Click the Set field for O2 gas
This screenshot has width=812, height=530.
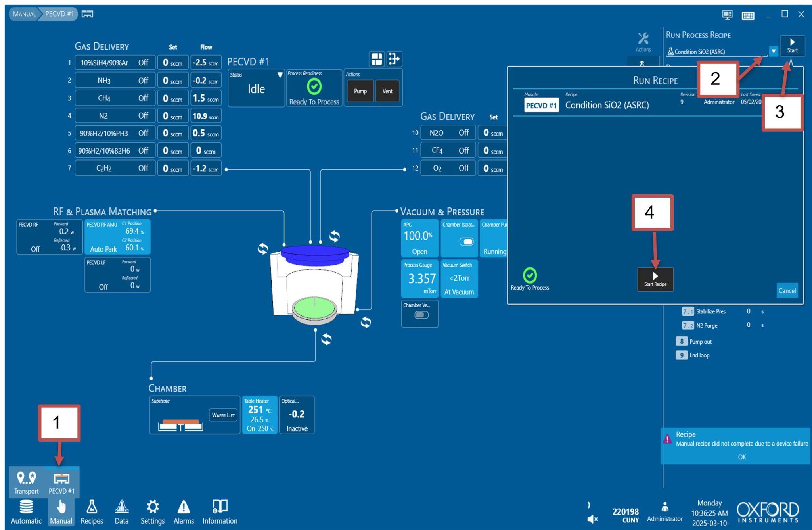pyautogui.click(x=493, y=168)
